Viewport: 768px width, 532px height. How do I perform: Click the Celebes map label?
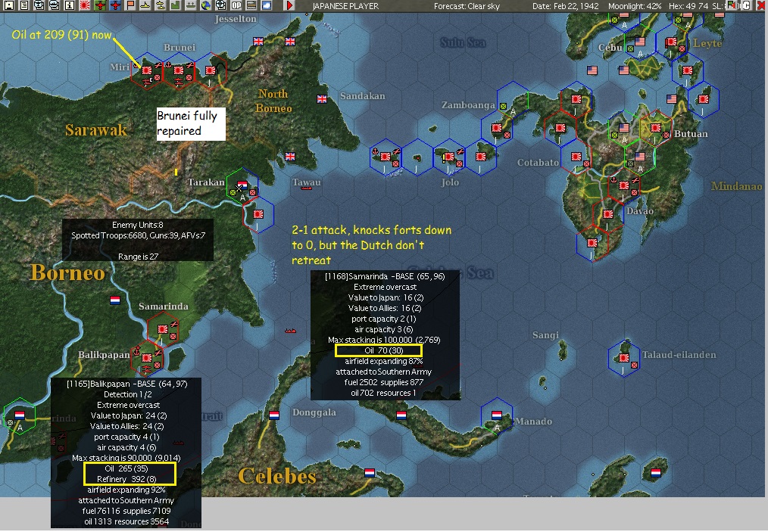[277, 475]
